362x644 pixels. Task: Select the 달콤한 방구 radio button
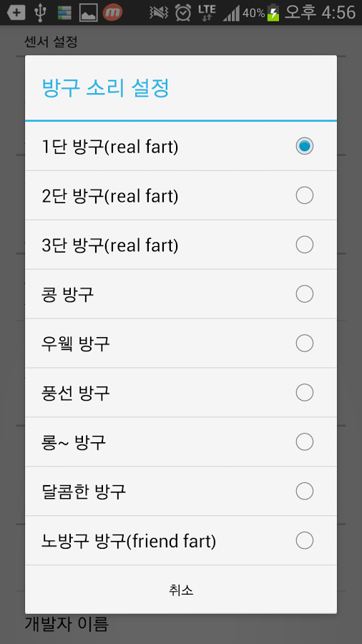305,491
